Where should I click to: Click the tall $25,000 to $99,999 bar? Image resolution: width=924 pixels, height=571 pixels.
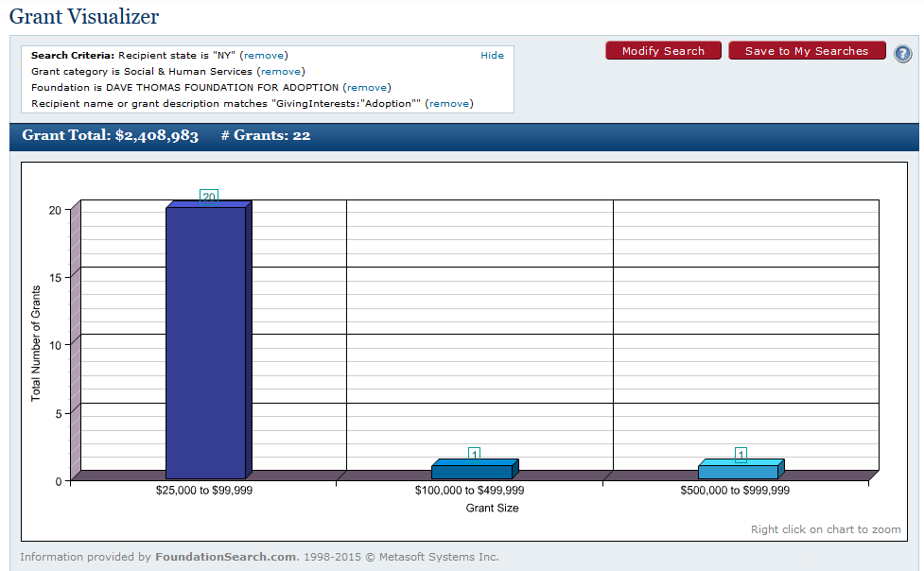point(205,340)
